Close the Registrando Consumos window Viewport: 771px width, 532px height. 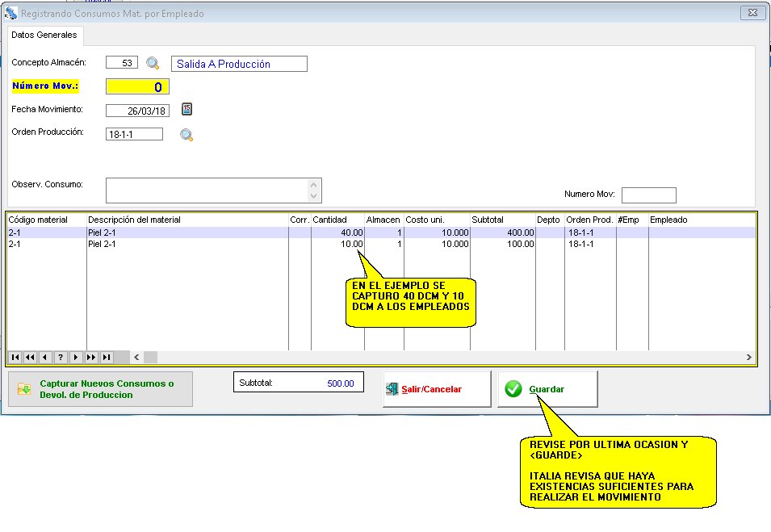[x=752, y=13]
